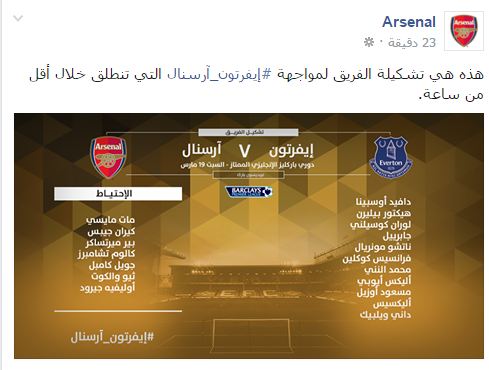
Task: Click the Everton crest in the graphic
Action: point(391,157)
